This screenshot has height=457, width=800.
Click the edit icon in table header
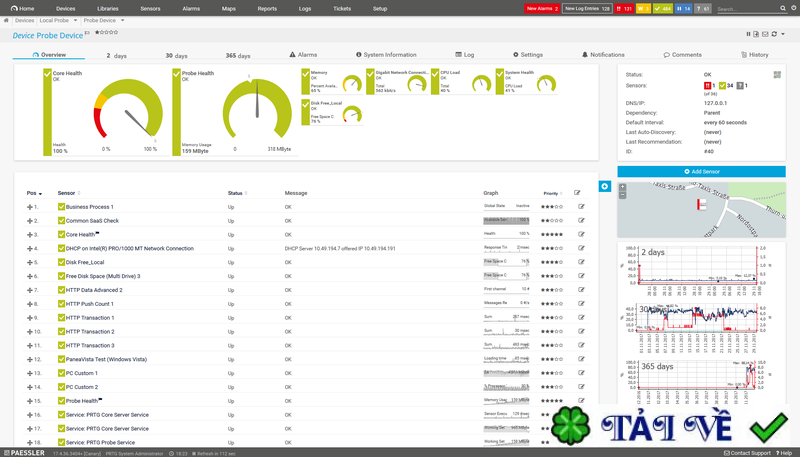coord(577,193)
